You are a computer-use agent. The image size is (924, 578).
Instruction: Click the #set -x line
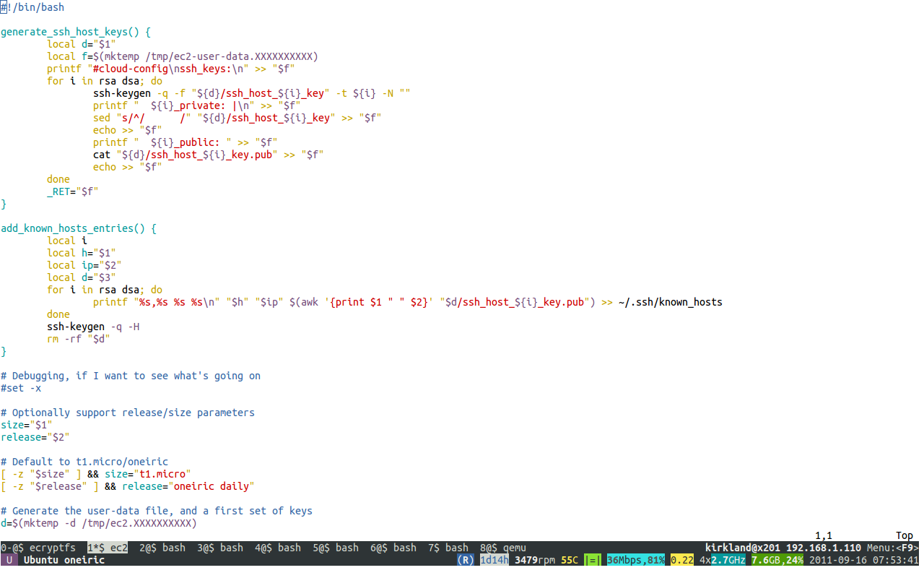click(x=21, y=388)
